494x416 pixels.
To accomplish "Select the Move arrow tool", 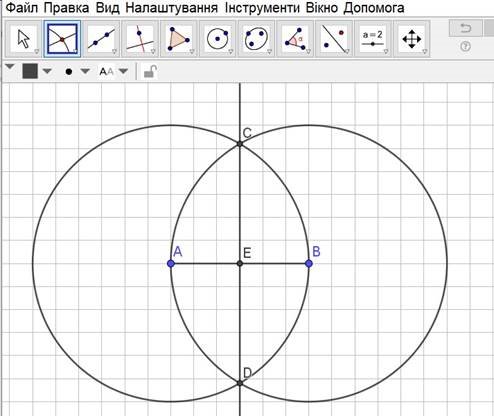I will [23, 39].
